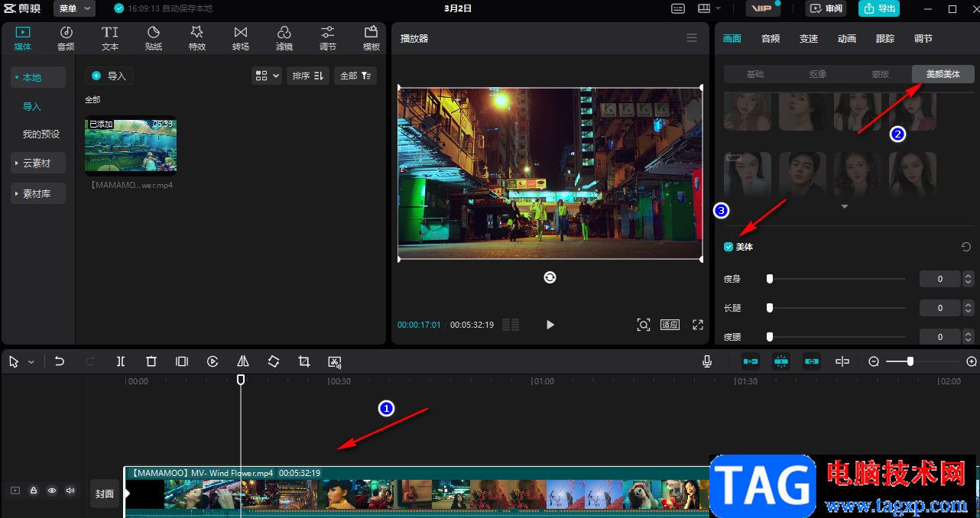The width and height of the screenshot is (980, 518).
Task: Open the 滤镜 filters tab
Action: [x=284, y=38]
